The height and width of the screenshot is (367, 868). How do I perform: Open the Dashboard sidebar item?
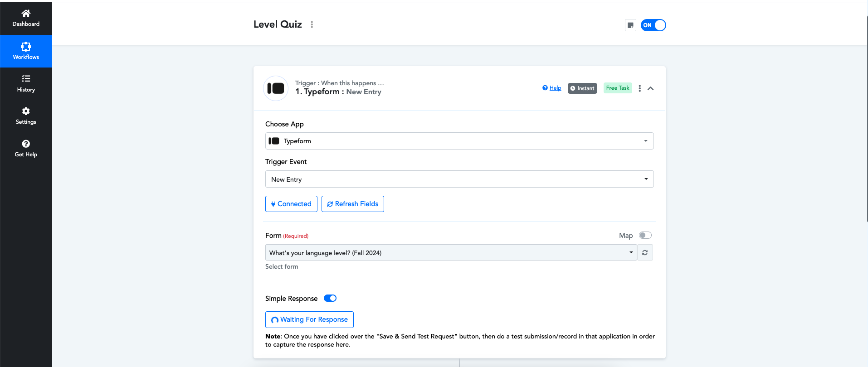pyautogui.click(x=26, y=18)
